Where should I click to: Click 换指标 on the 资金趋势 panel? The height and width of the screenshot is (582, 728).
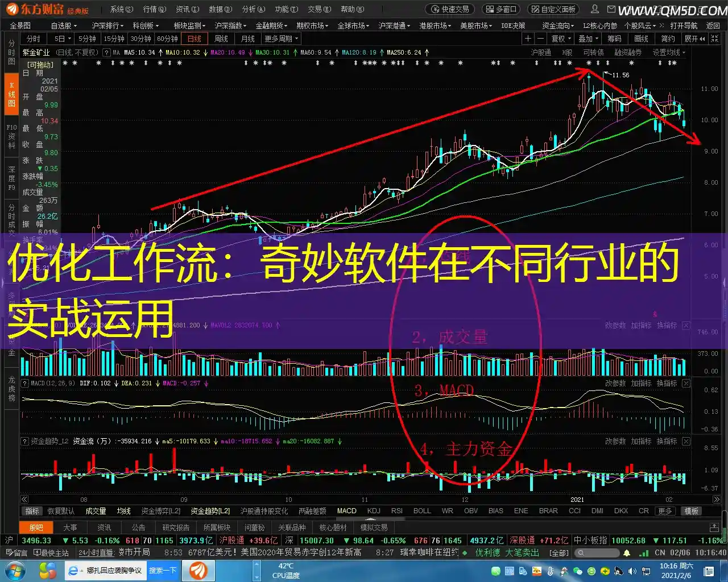(x=667, y=442)
